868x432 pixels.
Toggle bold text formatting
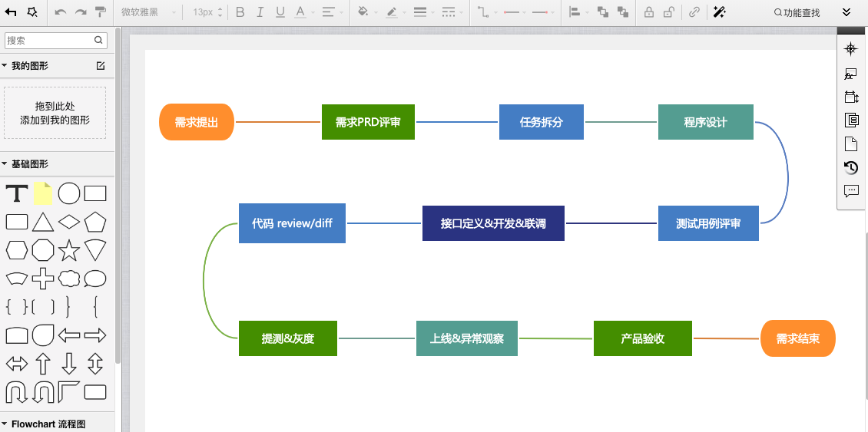tap(240, 12)
